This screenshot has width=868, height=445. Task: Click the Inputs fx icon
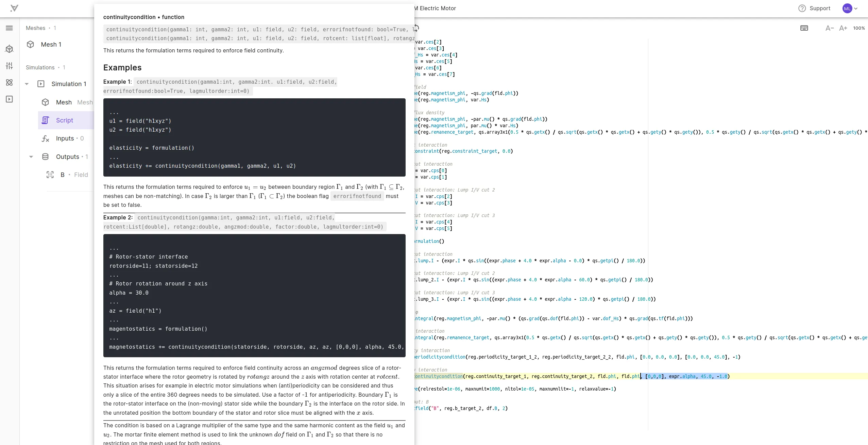[x=45, y=138]
